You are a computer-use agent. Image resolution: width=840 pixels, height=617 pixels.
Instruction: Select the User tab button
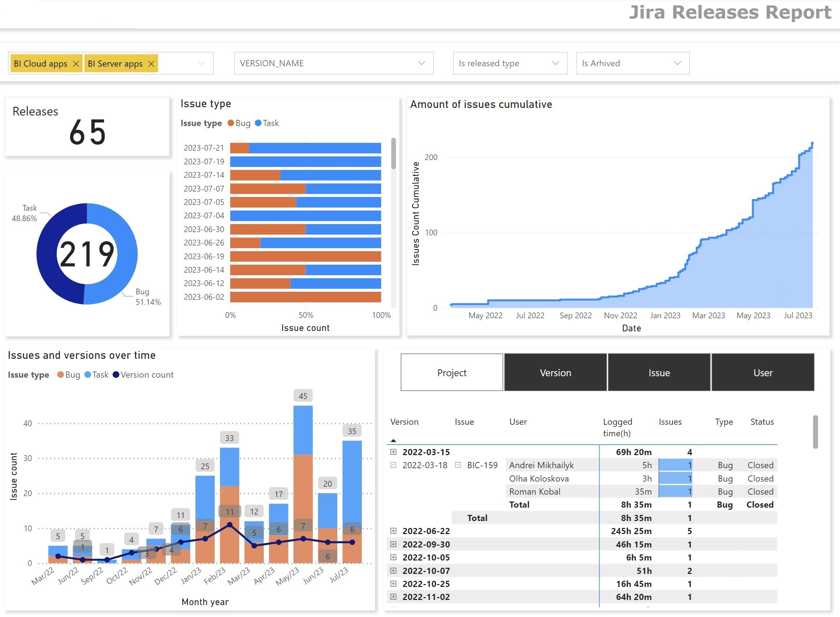pyautogui.click(x=763, y=373)
